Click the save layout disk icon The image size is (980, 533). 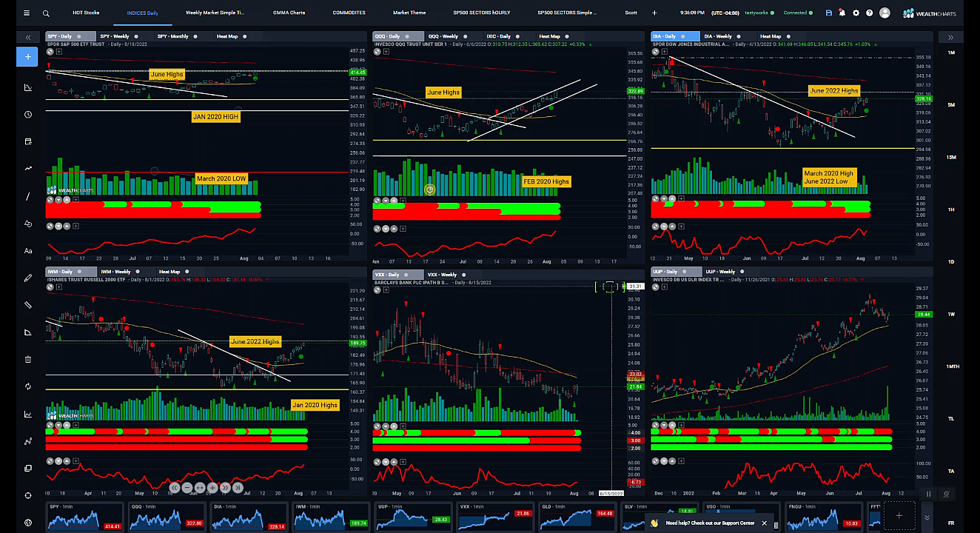tap(828, 13)
